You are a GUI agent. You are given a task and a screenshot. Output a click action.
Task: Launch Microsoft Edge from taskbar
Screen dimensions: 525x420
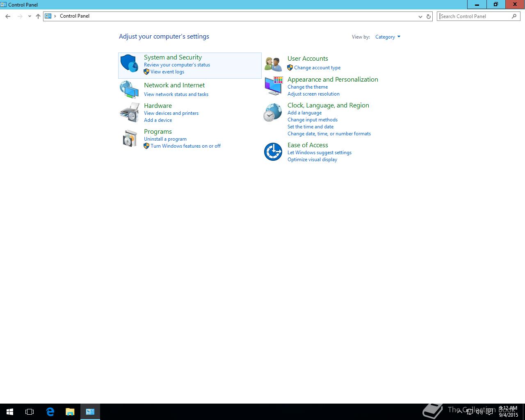point(50,412)
